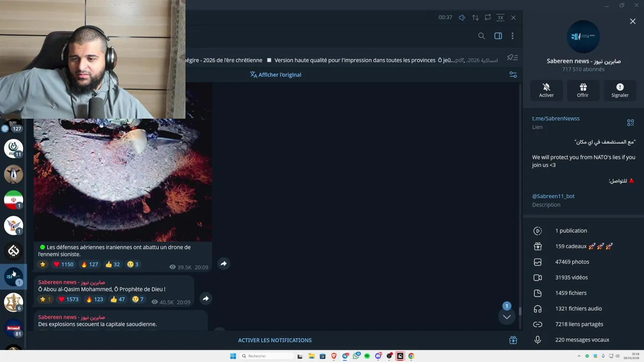Jump to latest with scroll-down arrow
644x362 pixels.
tap(507, 317)
